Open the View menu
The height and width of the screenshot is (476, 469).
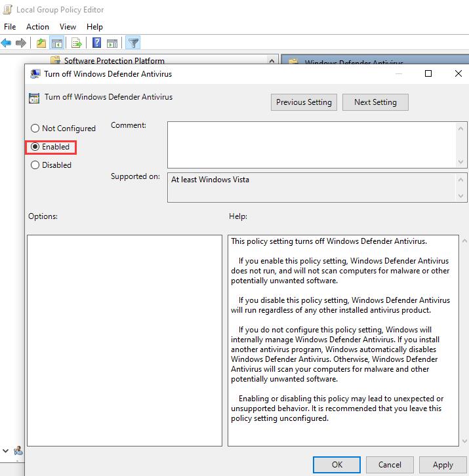coord(68,27)
